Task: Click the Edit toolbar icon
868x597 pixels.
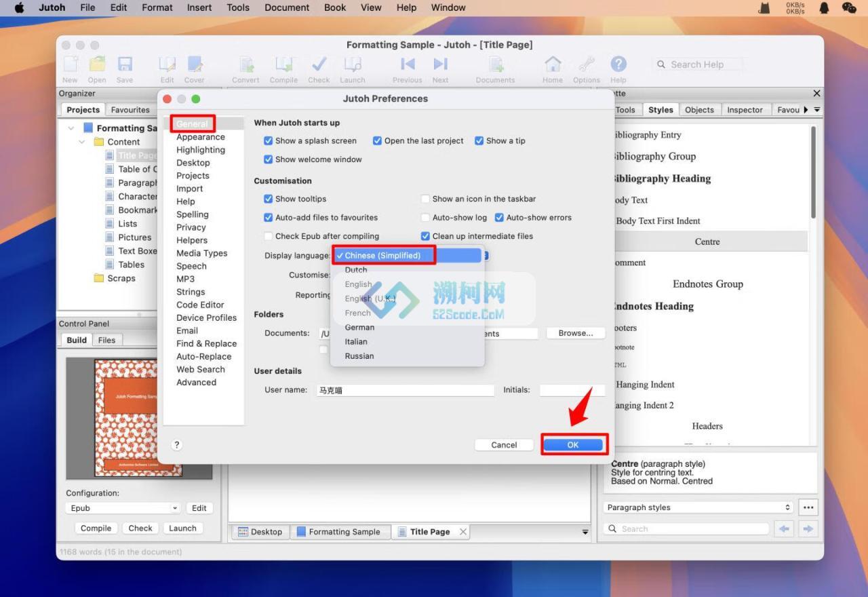Action: click(x=167, y=64)
